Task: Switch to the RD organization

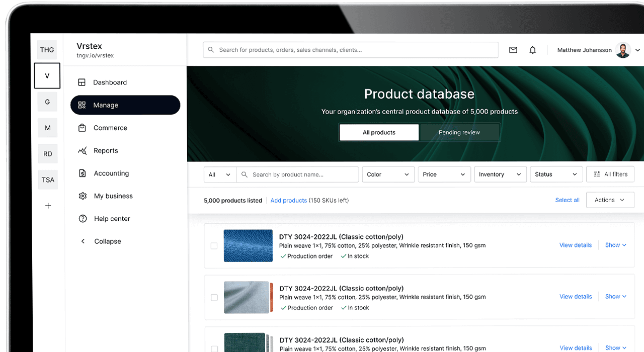Action: coord(47,154)
